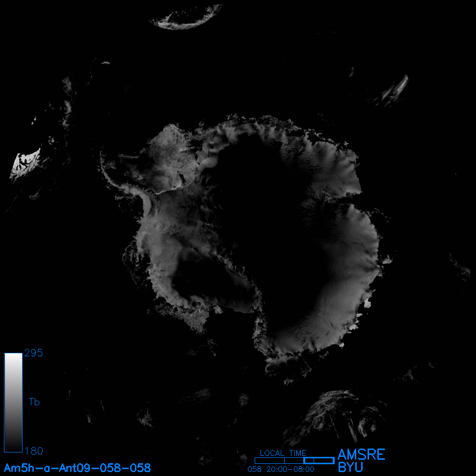Screen dimensions: 476x476
Task: Click the Am5h-a-Ant09-058-058 filename text
Action: (77, 467)
